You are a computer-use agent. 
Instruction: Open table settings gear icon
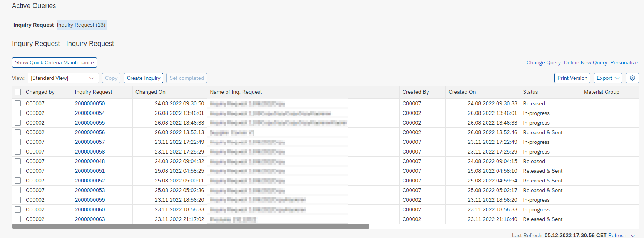pos(632,78)
